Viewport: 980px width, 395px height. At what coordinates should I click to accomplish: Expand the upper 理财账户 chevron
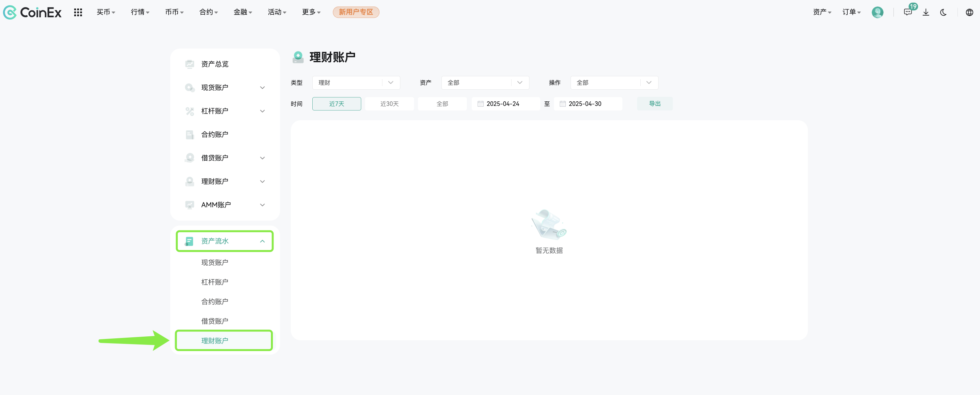(262, 181)
